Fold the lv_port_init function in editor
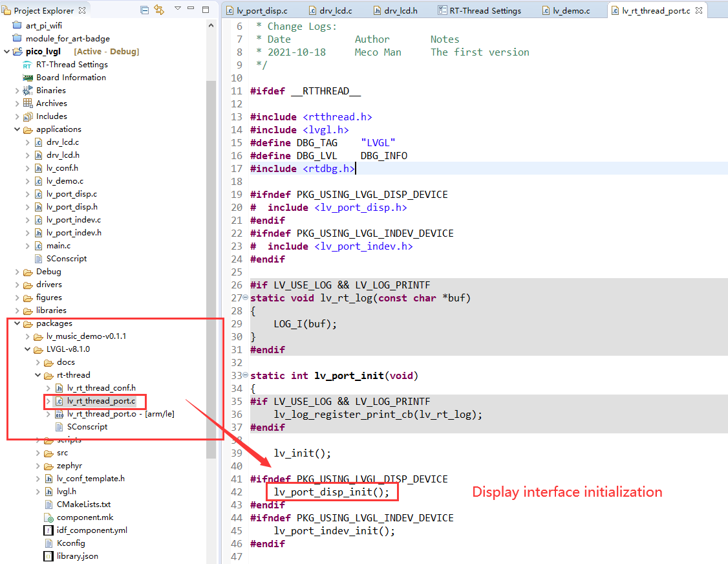The height and width of the screenshot is (564, 728). [x=245, y=376]
